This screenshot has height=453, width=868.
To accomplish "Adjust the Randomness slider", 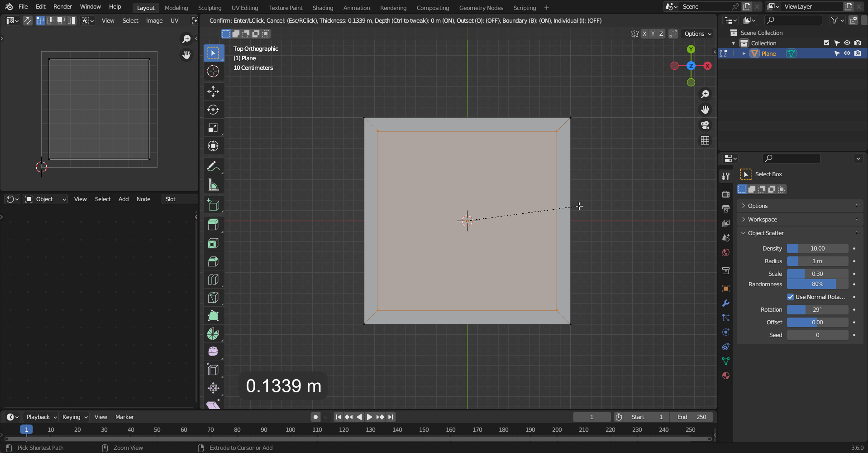I will (817, 284).
